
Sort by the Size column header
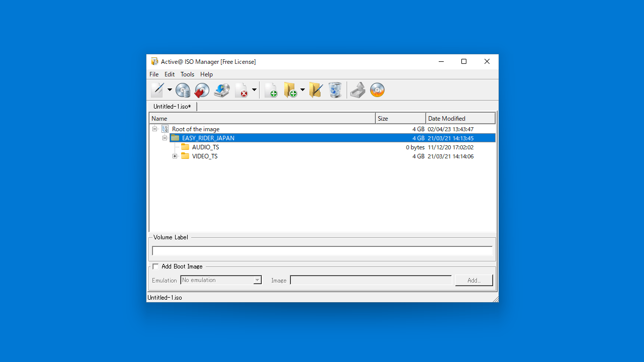click(400, 118)
